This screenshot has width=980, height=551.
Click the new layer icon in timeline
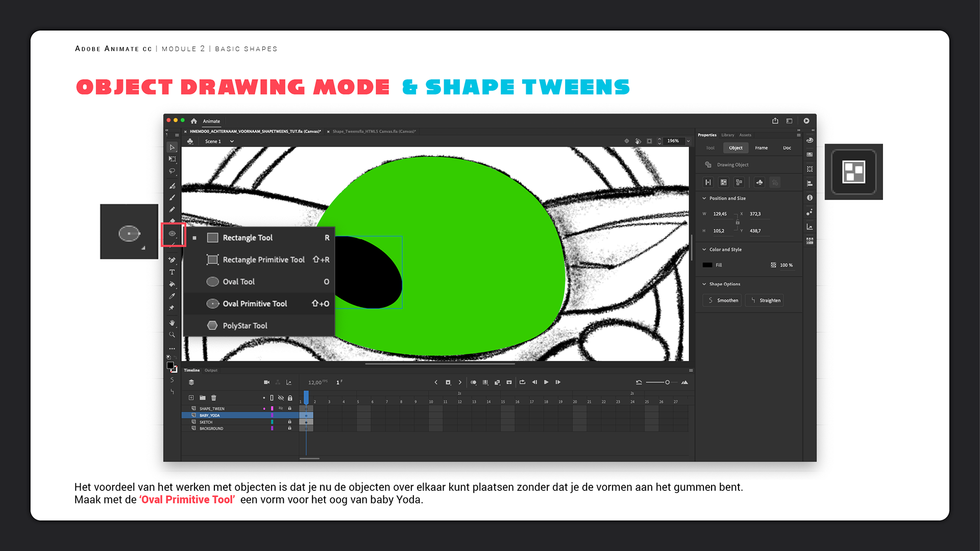tap(191, 398)
